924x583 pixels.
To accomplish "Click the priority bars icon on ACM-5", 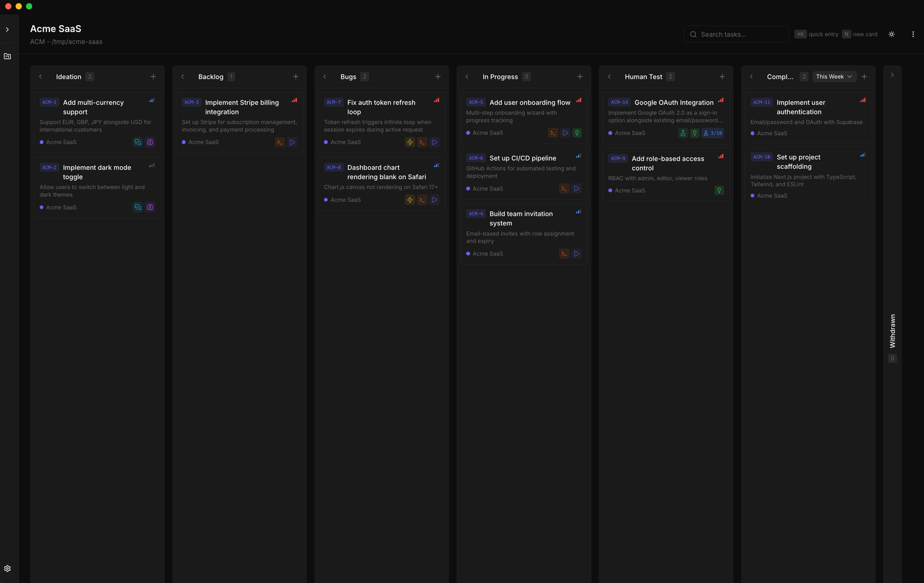I will 578,101.
